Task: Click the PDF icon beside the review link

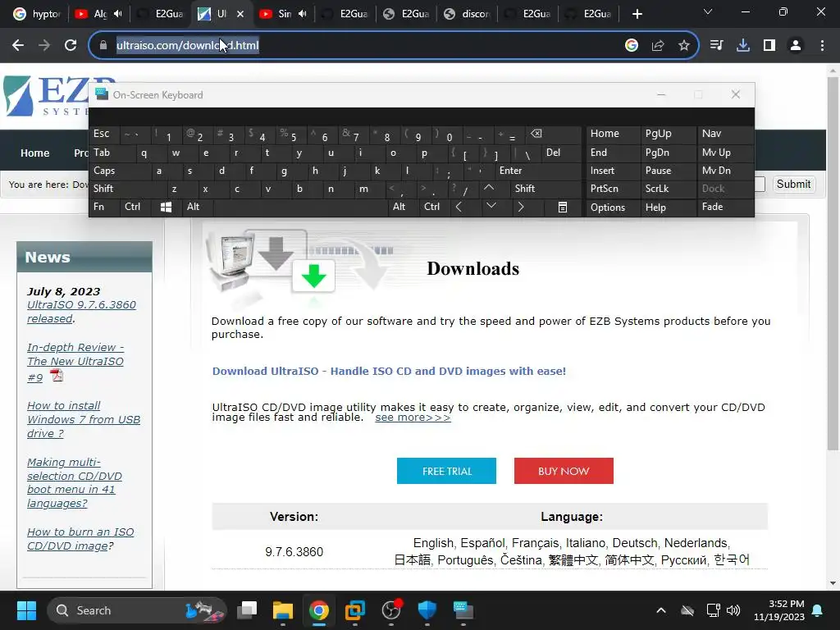Action: coord(57,376)
